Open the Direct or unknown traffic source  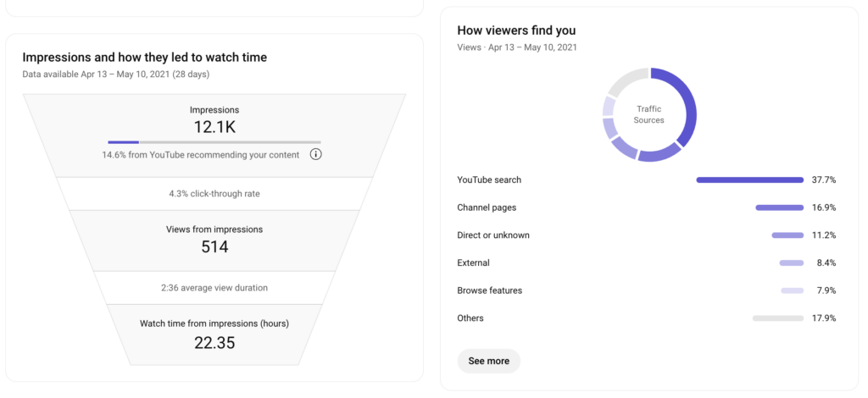point(492,235)
